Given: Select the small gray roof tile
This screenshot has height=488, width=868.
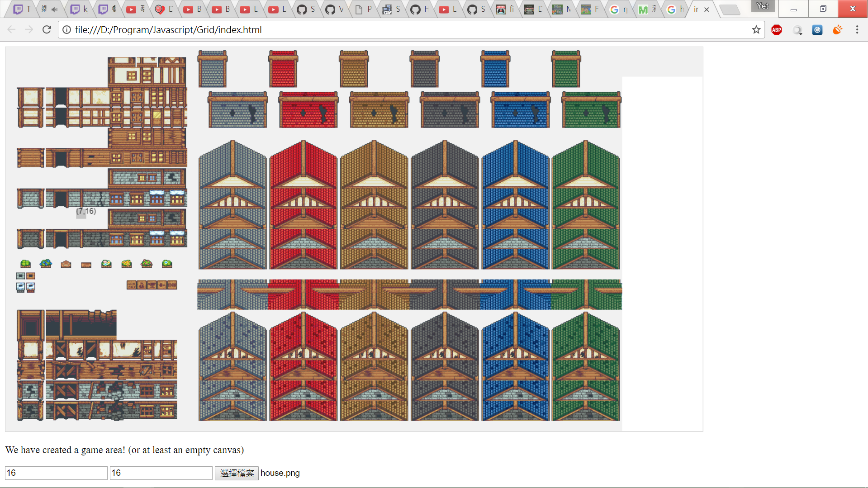Looking at the screenshot, I should coord(213,69).
